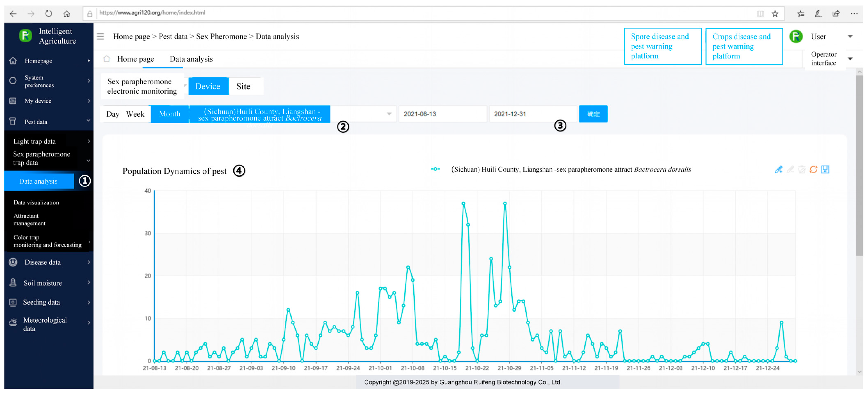Image resolution: width=868 pixels, height=395 pixels.
Task: Click the orange chart restore/refresh icon
Action: [x=813, y=169]
